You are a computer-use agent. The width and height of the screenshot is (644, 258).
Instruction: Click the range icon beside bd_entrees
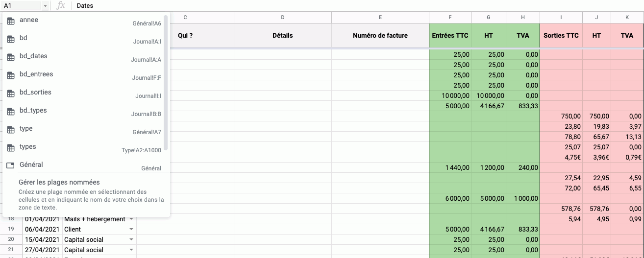pyautogui.click(x=10, y=75)
